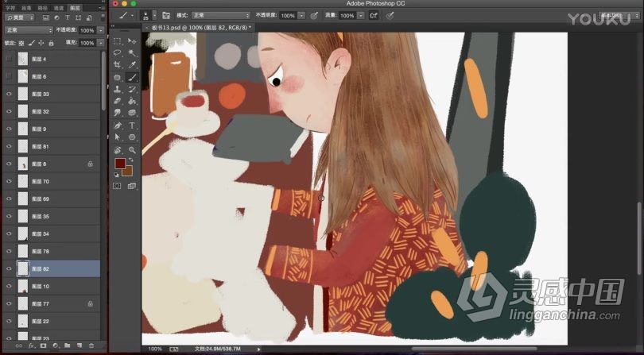
Task: Select the Type tool in the toolbox
Action: 132,125
